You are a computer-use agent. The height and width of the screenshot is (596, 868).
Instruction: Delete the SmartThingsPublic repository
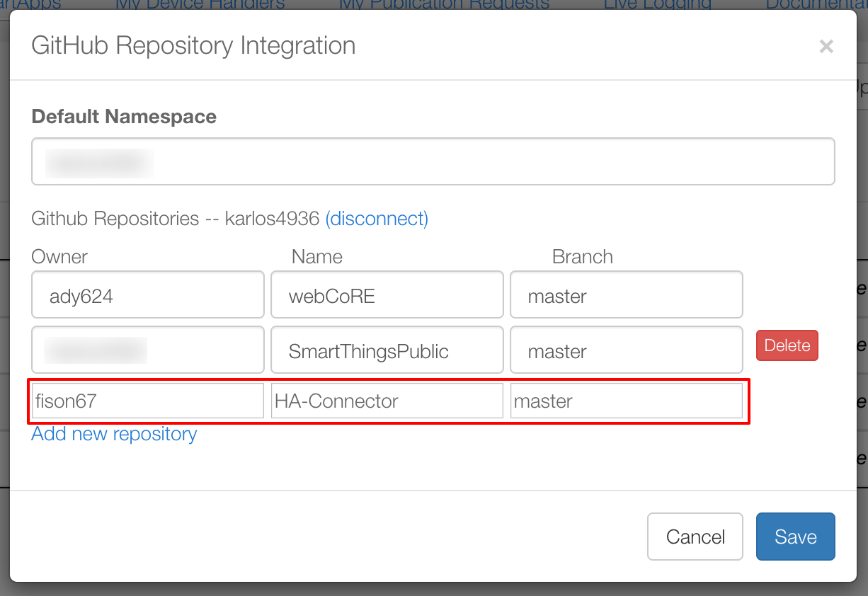(x=787, y=345)
